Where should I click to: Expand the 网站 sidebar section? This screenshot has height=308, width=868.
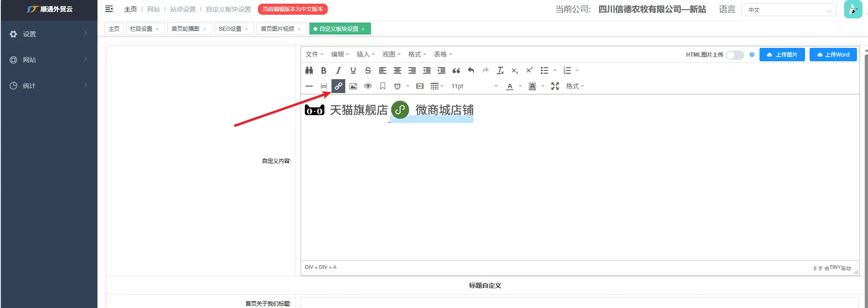[49, 59]
